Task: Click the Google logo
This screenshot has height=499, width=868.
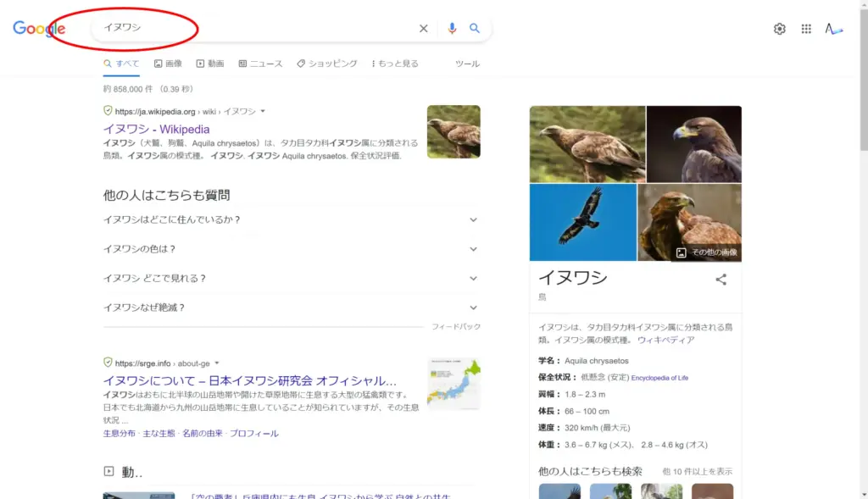Action: pyautogui.click(x=39, y=28)
